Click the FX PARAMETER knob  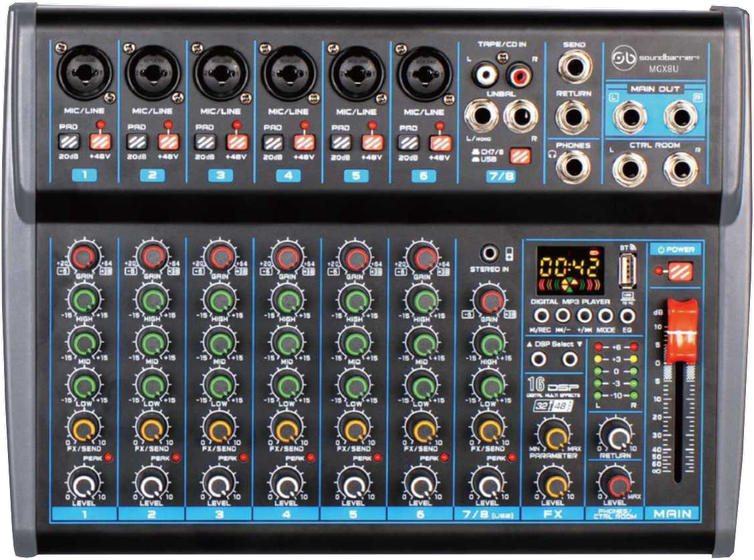[554, 435]
